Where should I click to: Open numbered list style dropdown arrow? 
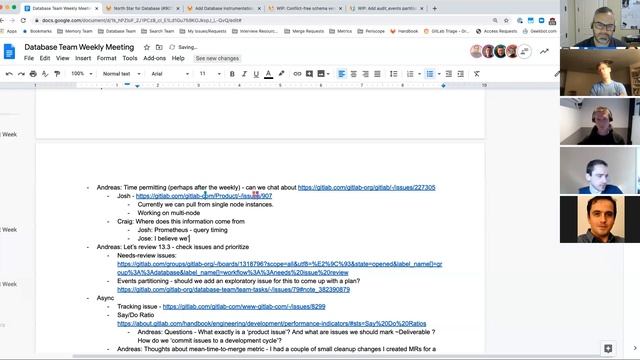click(420, 74)
